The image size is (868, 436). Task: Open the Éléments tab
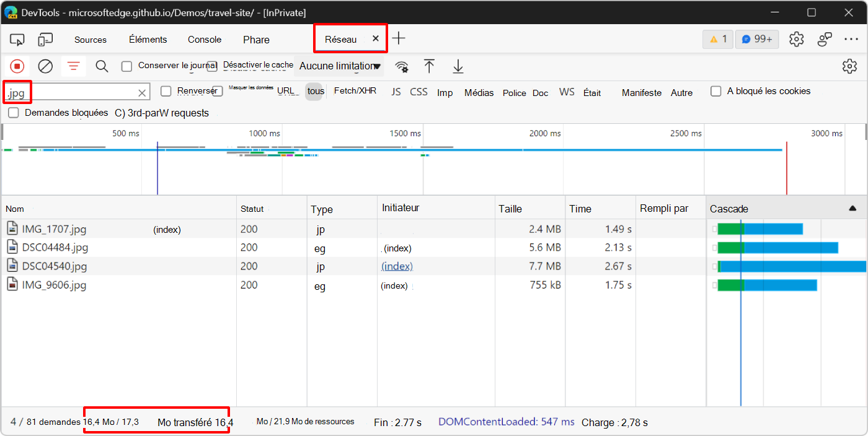pyautogui.click(x=148, y=39)
